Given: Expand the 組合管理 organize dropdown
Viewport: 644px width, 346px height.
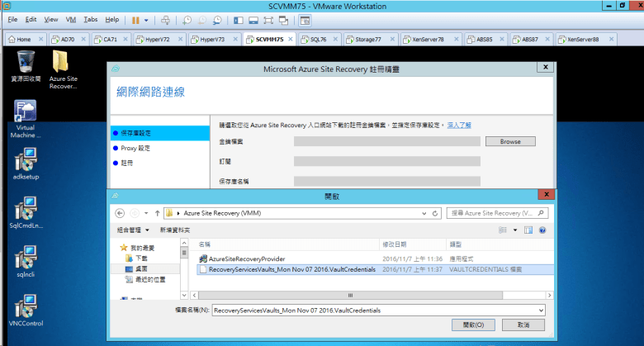Looking at the screenshot, I should (134, 230).
